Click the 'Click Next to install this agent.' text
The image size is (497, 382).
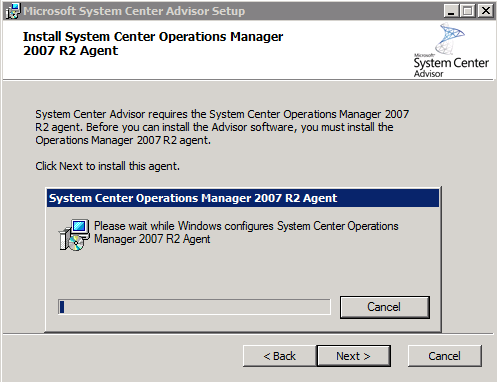107,166
